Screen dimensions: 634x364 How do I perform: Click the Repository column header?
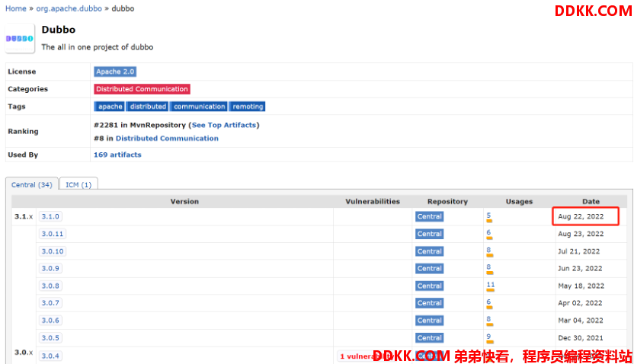[447, 201]
